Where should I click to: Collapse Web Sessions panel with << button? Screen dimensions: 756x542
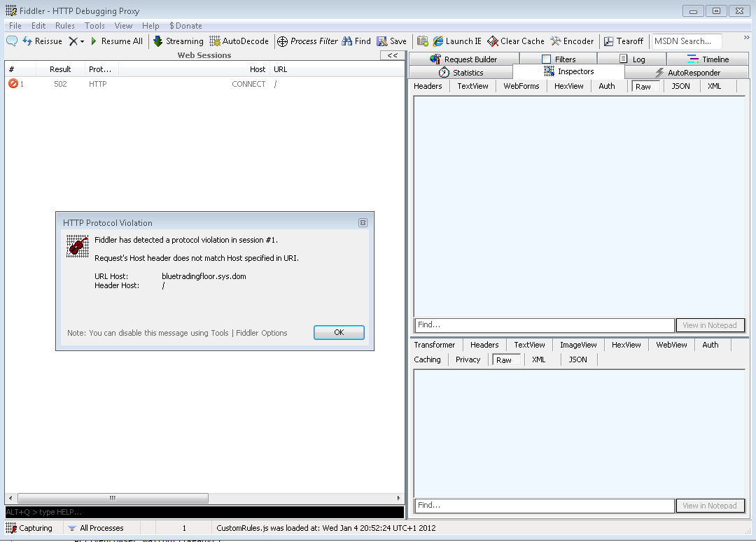[x=393, y=55]
